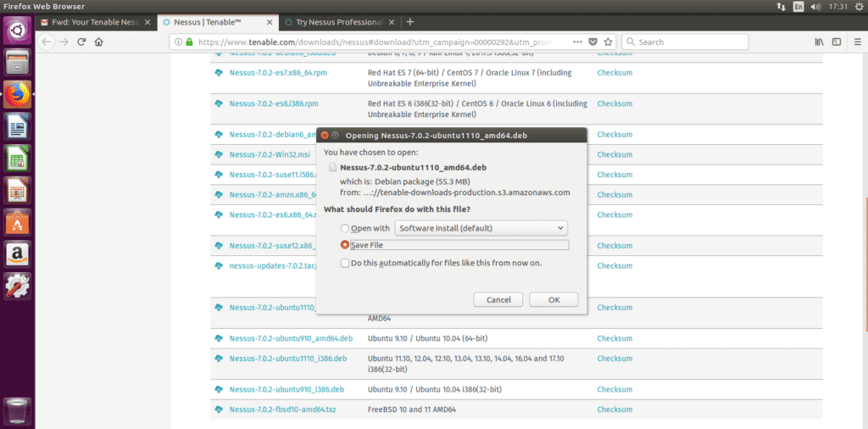Viewport: 868px width, 429px height.
Task: Confirm the download with OK
Action: (554, 299)
